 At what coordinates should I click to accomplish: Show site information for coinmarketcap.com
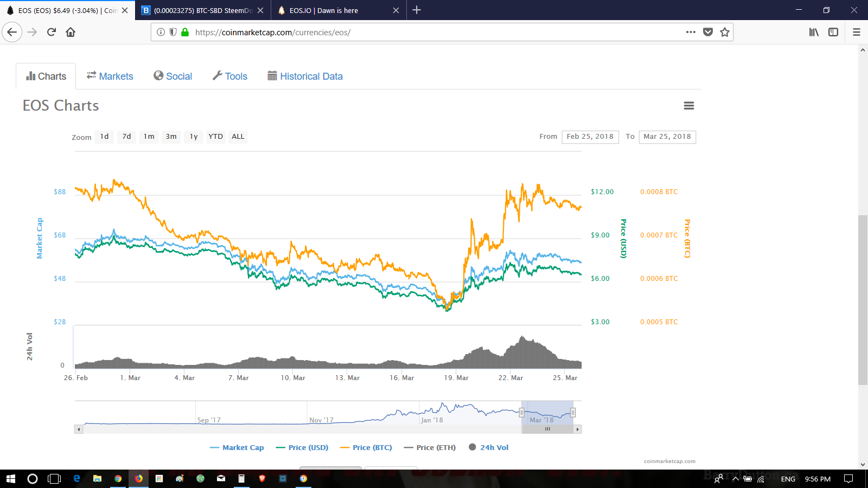coord(161,32)
